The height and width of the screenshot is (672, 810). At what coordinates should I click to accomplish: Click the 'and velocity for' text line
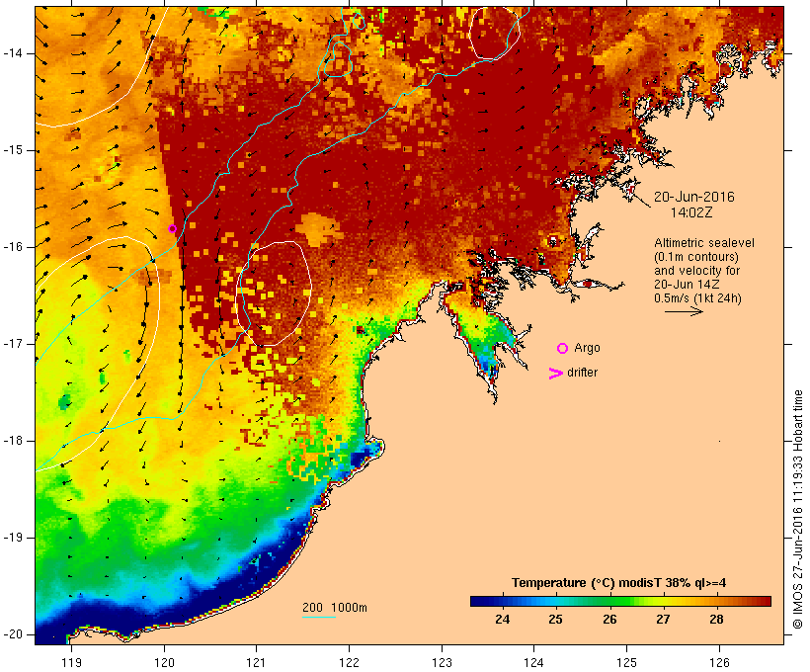click(696, 271)
